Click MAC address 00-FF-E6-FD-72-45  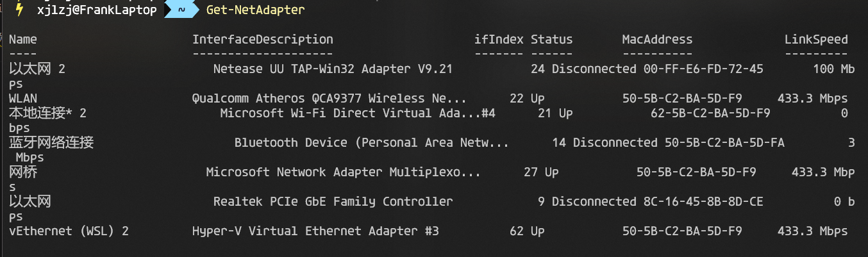tap(703, 69)
